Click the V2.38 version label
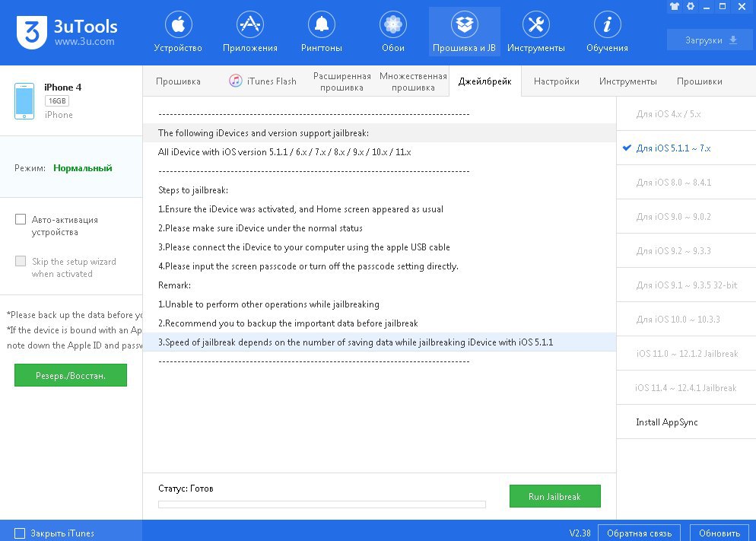The height and width of the screenshot is (541, 756). point(580,533)
